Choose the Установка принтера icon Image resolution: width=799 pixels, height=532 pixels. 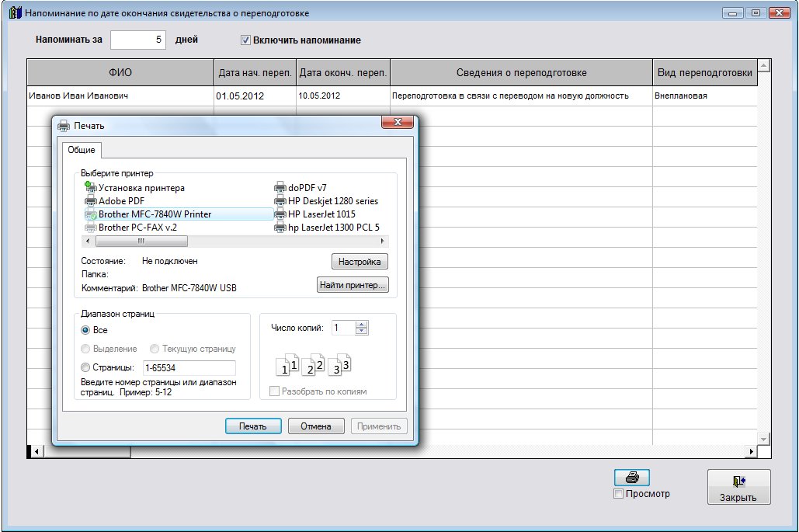coord(91,187)
